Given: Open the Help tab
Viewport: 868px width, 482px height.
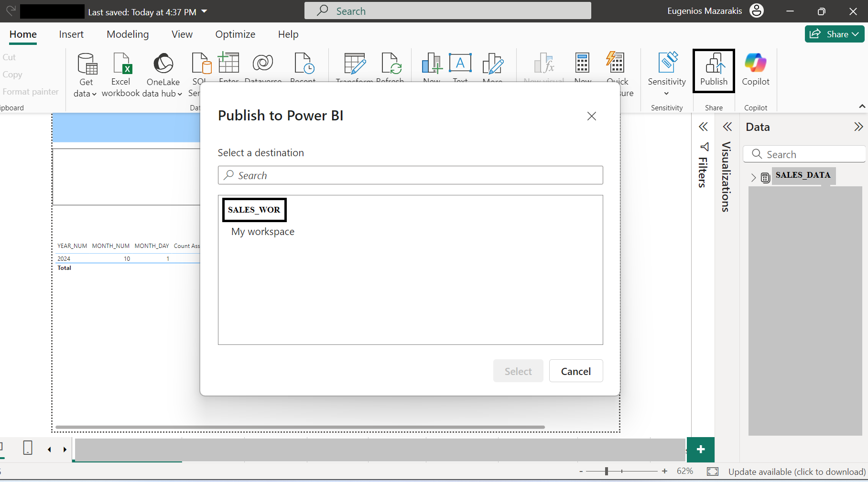Looking at the screenshot, I should click(x=288, y=34).
